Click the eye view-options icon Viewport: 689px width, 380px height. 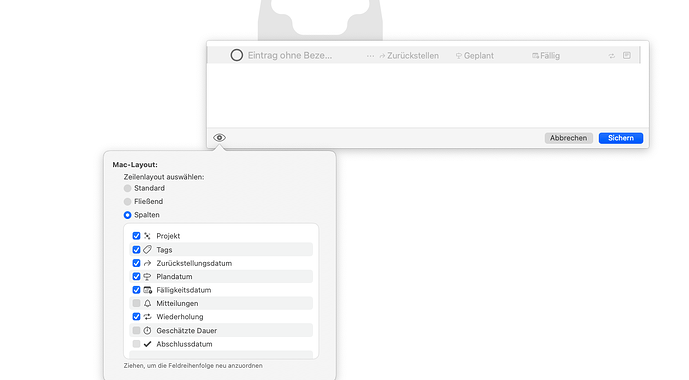[219, 138]
